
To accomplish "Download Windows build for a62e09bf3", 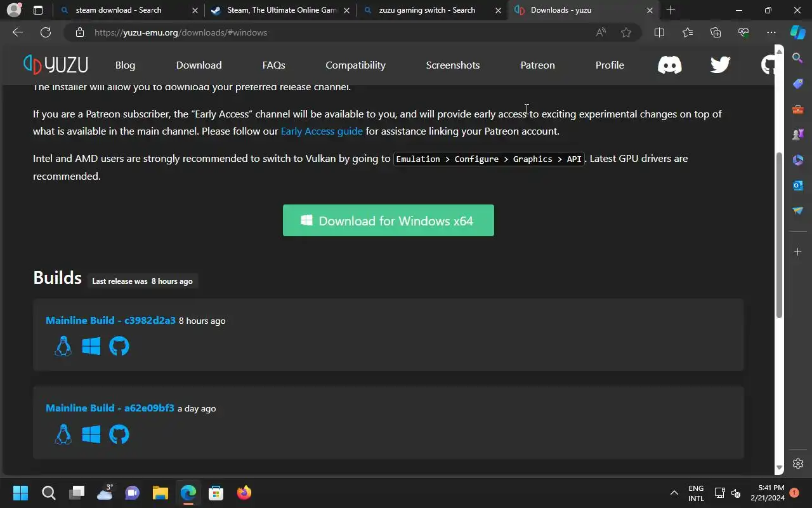I will point(91,434).
